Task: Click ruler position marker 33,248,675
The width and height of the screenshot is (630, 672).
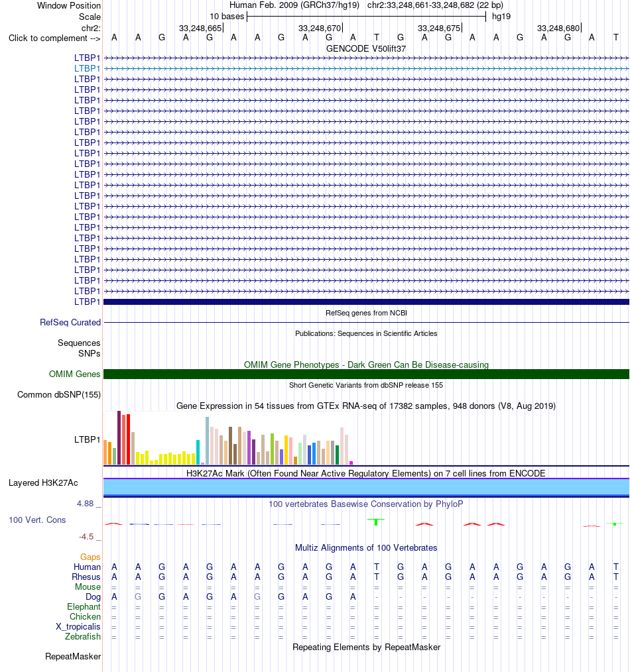Action: (439, 28)
